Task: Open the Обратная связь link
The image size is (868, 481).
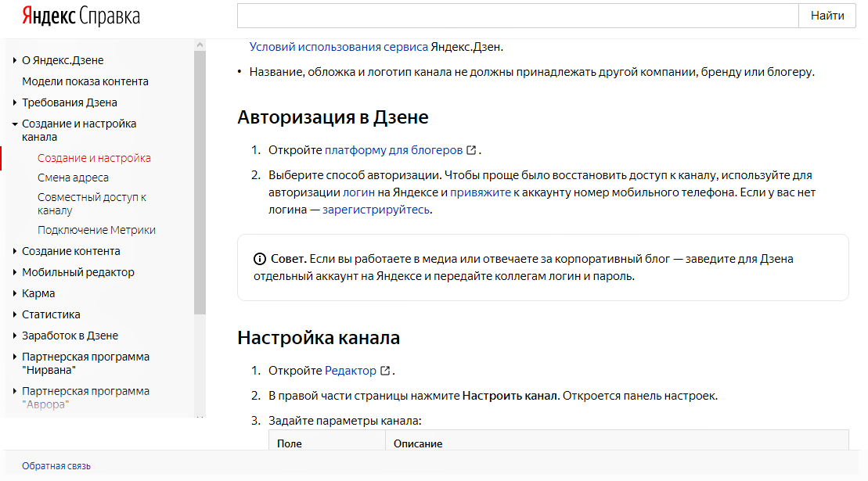Action: (56, 466)
